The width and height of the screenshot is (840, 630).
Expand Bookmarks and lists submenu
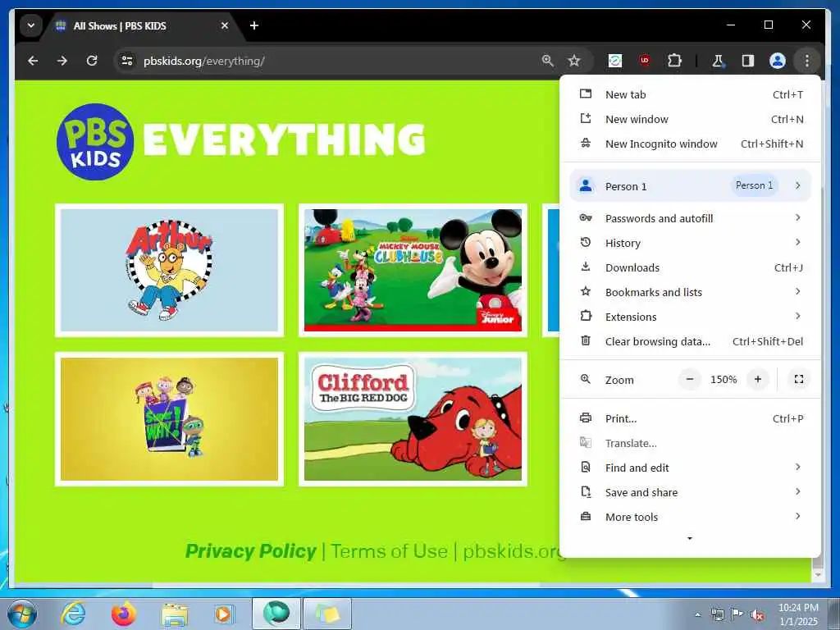tap(690, 292)
